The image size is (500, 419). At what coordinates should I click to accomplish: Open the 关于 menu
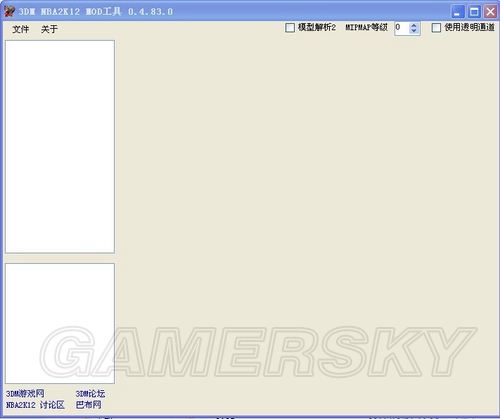(x=49, y=29)
